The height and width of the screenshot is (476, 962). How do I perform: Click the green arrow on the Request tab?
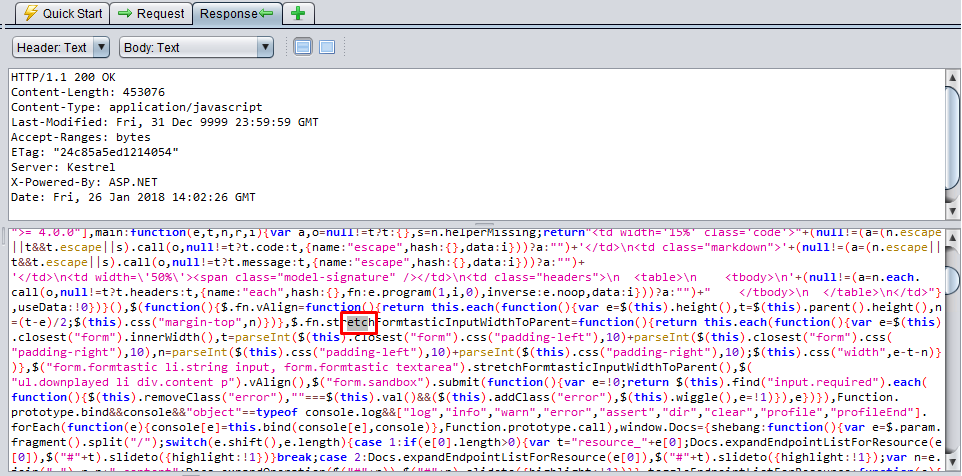click(x=125, y=13)
